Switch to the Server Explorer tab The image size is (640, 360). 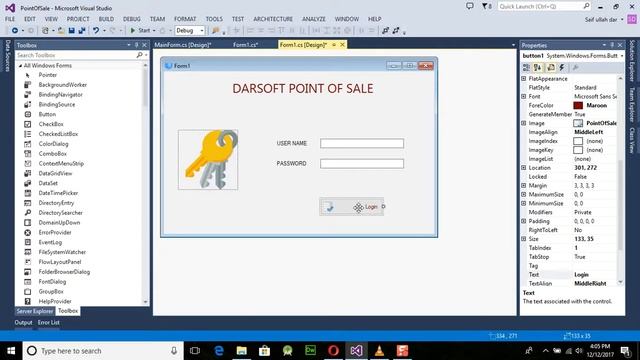[x=35, y=311]
